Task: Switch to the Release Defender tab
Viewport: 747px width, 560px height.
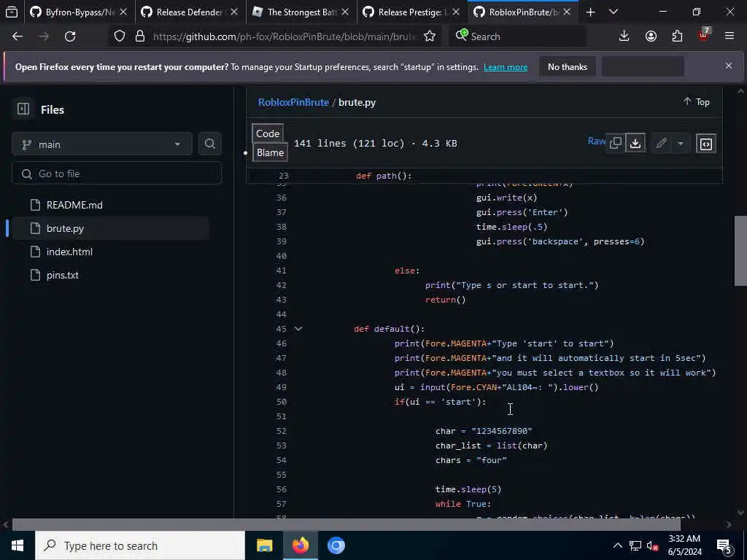Action: [189, 12]
